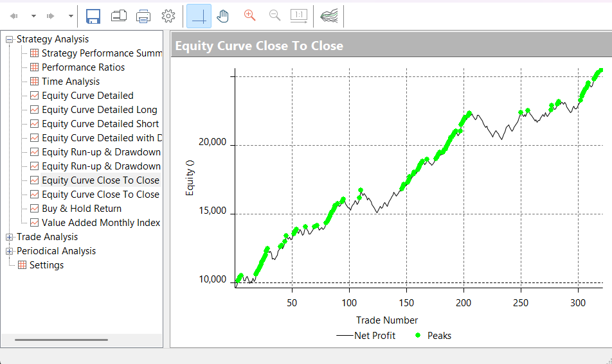
Task: Click the 20,000 y-axis label
Action: click(x=212, y=142)
